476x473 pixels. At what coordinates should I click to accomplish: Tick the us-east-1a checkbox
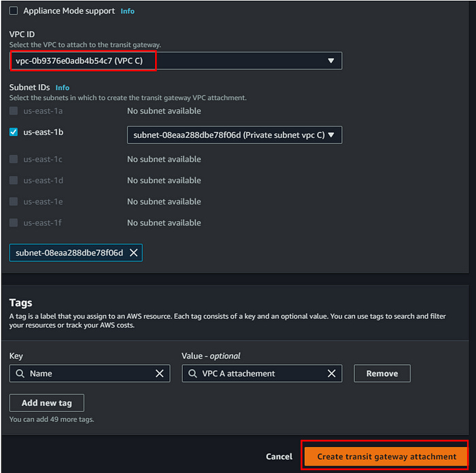point(14,111)
